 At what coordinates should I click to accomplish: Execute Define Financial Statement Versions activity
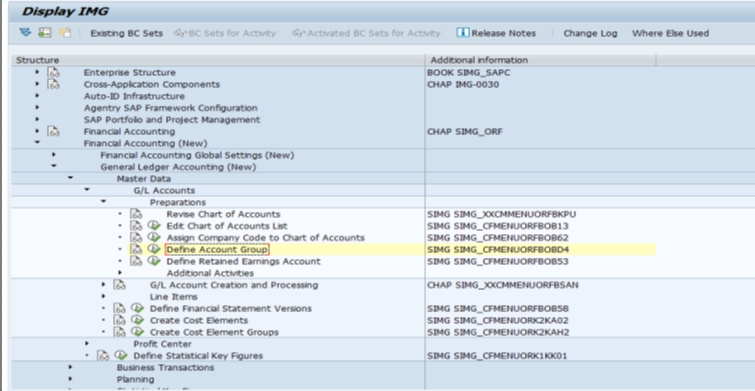(x=137, y=308)
